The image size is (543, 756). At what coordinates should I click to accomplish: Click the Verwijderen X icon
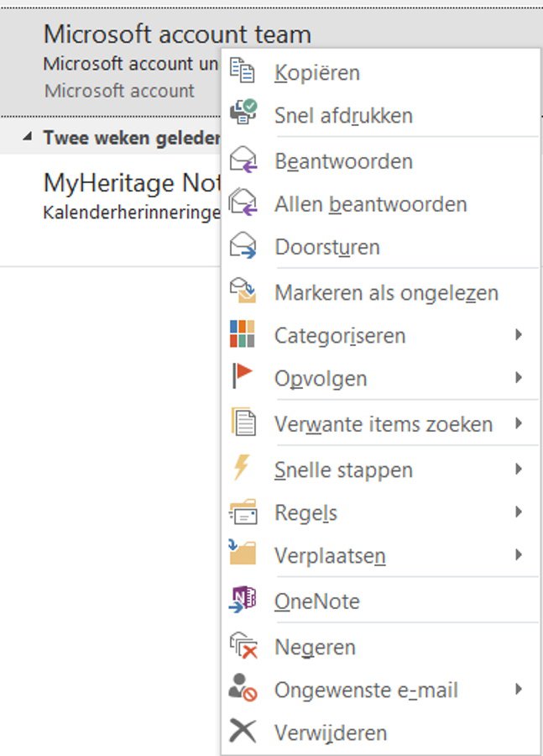click(x=243, y=731)
